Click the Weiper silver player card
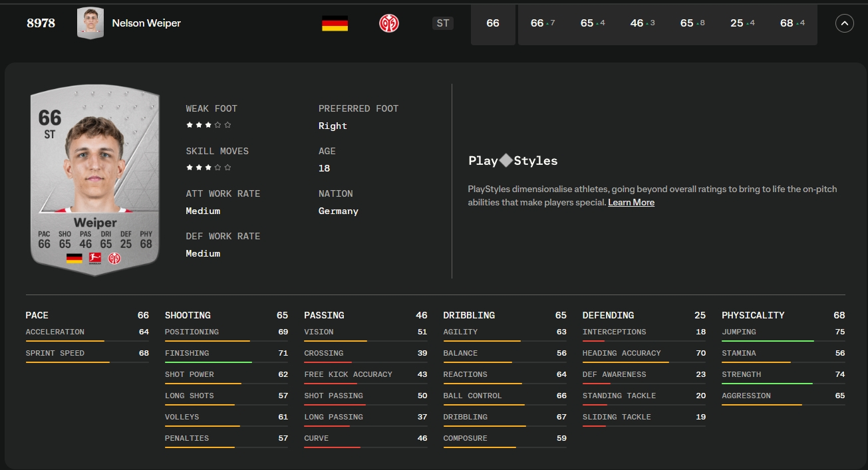Viewport: 868px width, 470px height. pyautogui.click(x=95, y=179)
